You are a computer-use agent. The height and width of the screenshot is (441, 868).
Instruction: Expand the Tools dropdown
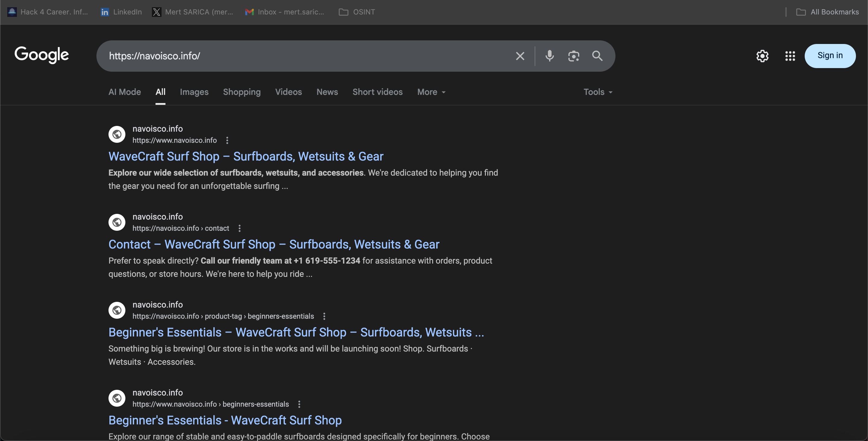click(x=598, y=92)
